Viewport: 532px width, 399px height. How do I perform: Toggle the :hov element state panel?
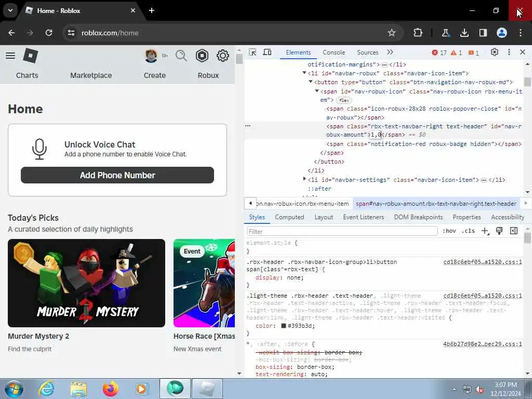pyautogui.click(x=449, y=231)
